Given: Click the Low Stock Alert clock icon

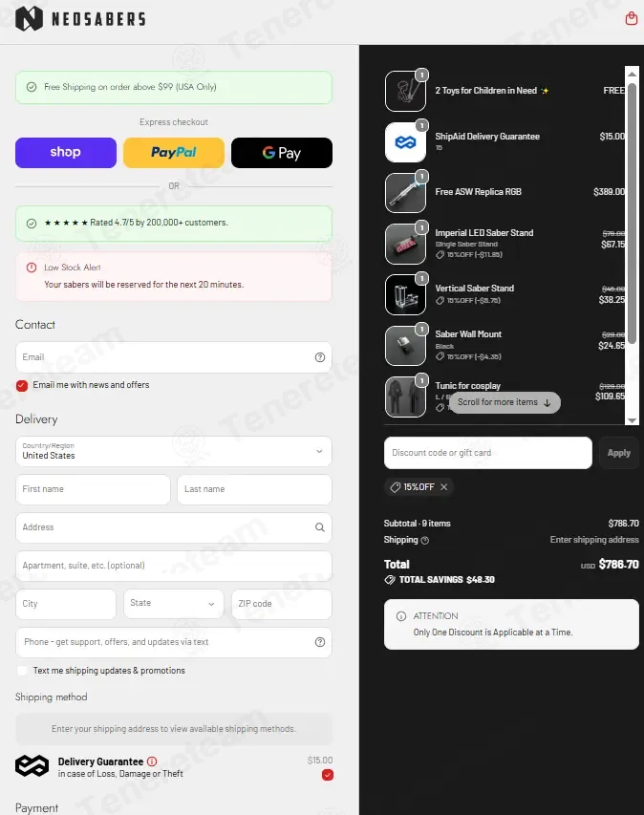Looking at the screenshot, I should (x=32, y=268).
